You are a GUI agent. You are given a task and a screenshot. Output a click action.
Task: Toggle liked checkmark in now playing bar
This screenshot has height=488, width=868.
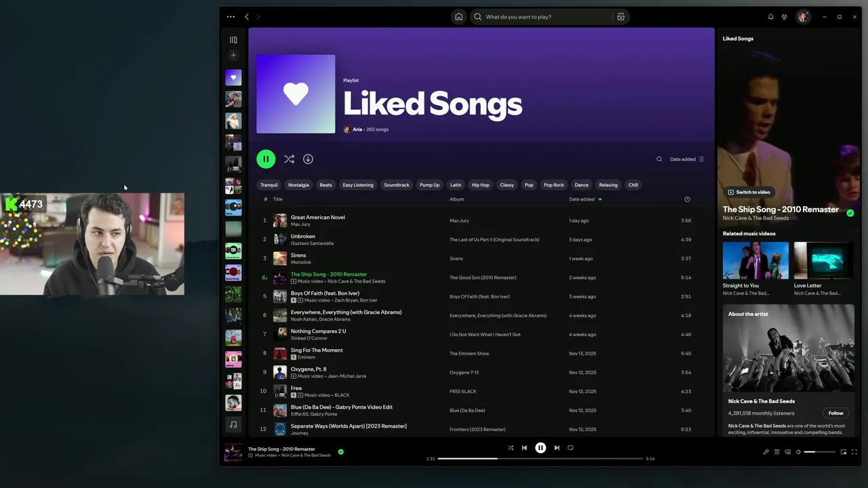coord(340,451)
